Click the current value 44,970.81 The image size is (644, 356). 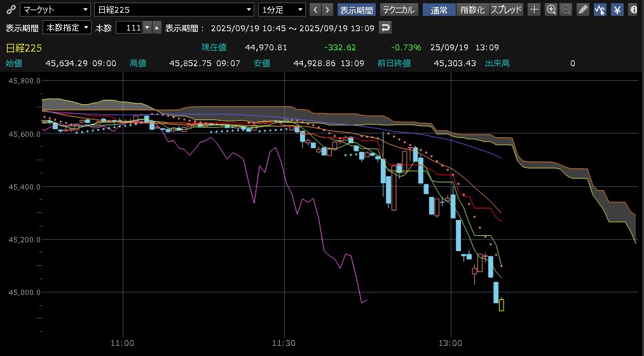coord(266,48)
